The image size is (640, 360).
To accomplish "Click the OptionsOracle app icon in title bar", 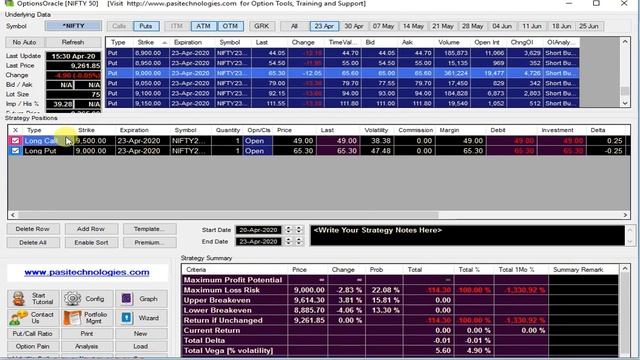I will click(x=9, y=3).
